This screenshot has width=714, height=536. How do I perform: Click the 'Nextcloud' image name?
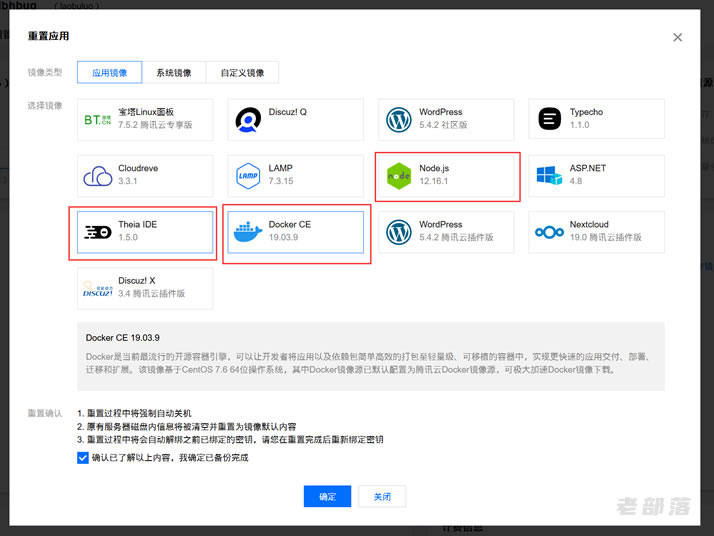[x=589, y=225]
